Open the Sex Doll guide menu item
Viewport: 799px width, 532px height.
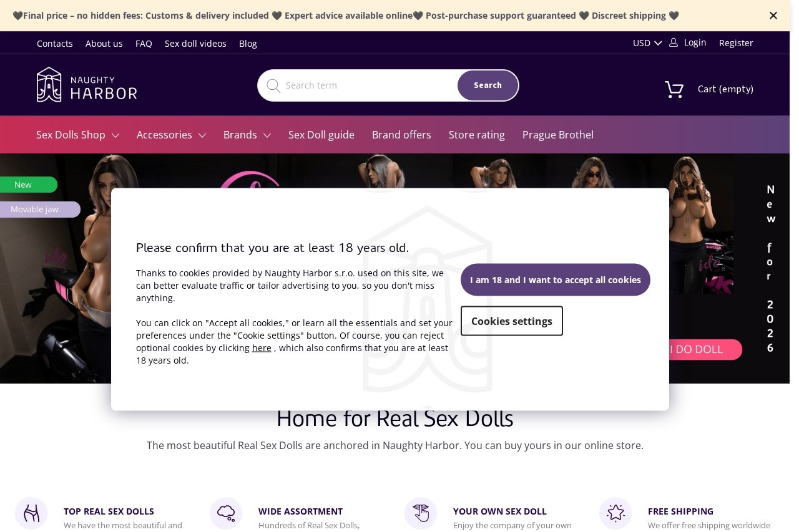[321, 135]
